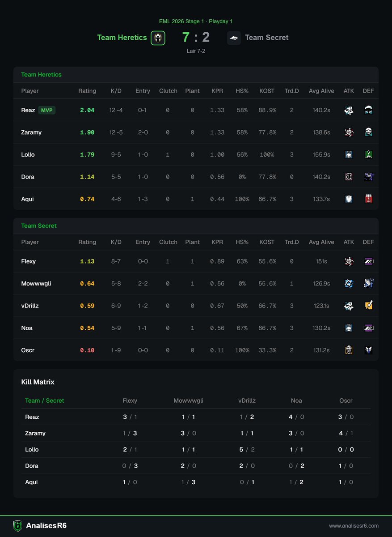Click the Kill Matrix heading
The height and width of the screenshot is (537, 392).
pyautogui.click(x=38, y=382)
